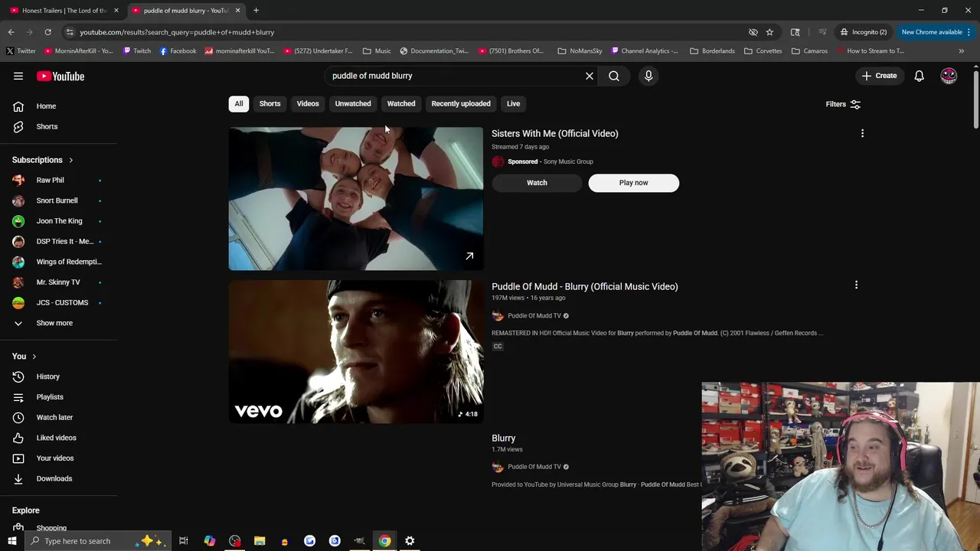This screenshot has width=980, height=551.
Task: Click the Play now button
Action: pyautogui.click(x=633, y=183)
